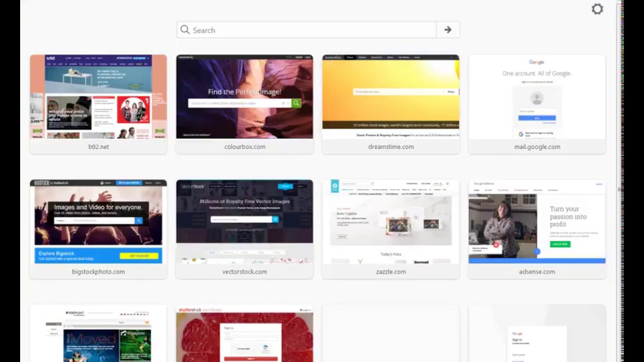
Task: Click the colourbox.com label text
Action: pyautogui.click(x=245, y=147)
